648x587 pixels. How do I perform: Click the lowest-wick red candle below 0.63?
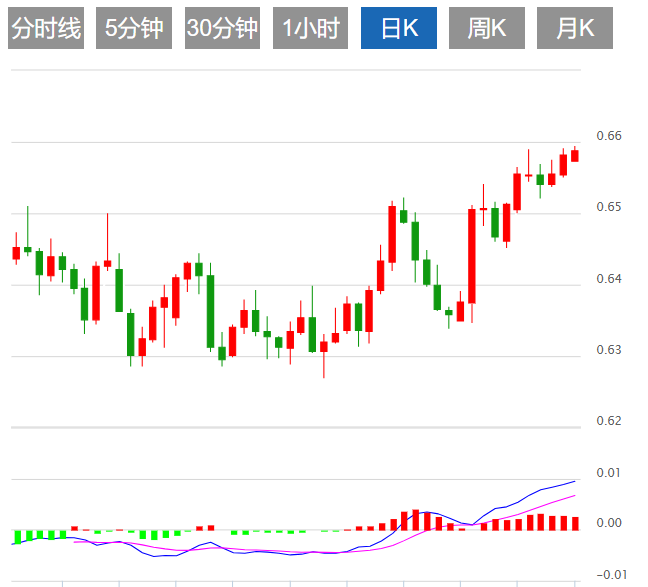click(x=324, y=346)
